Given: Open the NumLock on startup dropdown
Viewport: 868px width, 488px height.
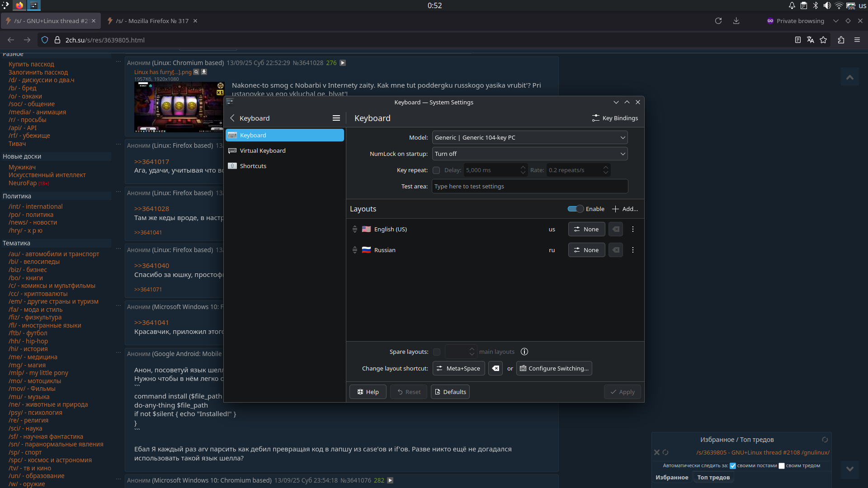Looking at the screenshot, I should coord(529,154).
